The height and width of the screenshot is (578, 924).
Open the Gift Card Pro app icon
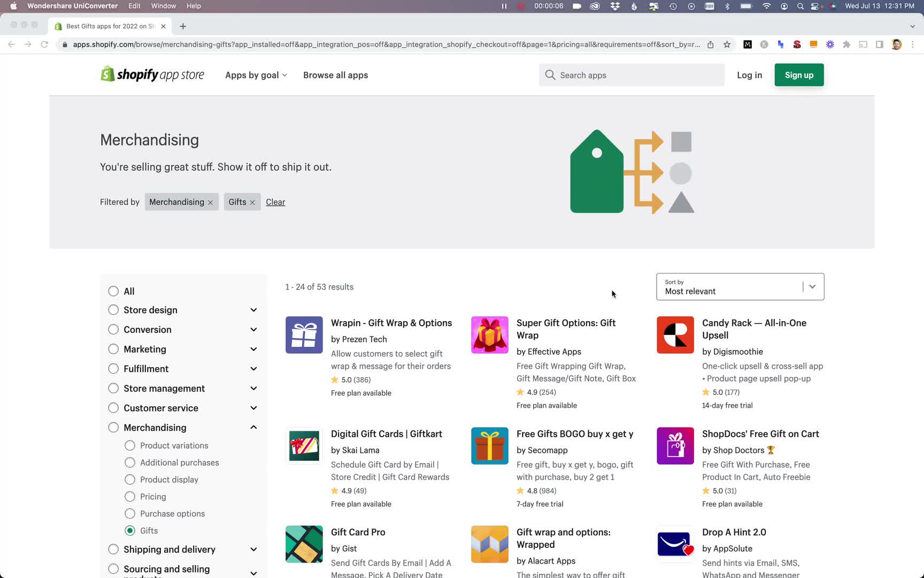304,544
